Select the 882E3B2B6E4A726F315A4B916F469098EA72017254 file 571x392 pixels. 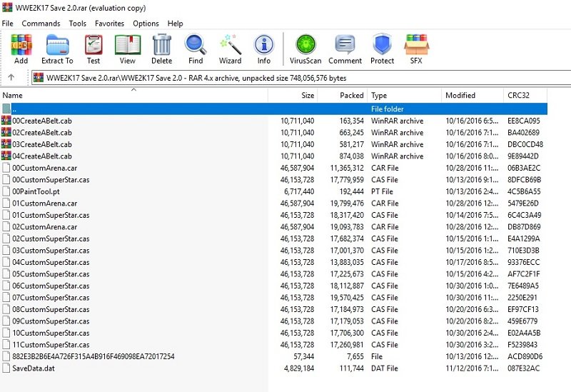[x=94, y=356]
